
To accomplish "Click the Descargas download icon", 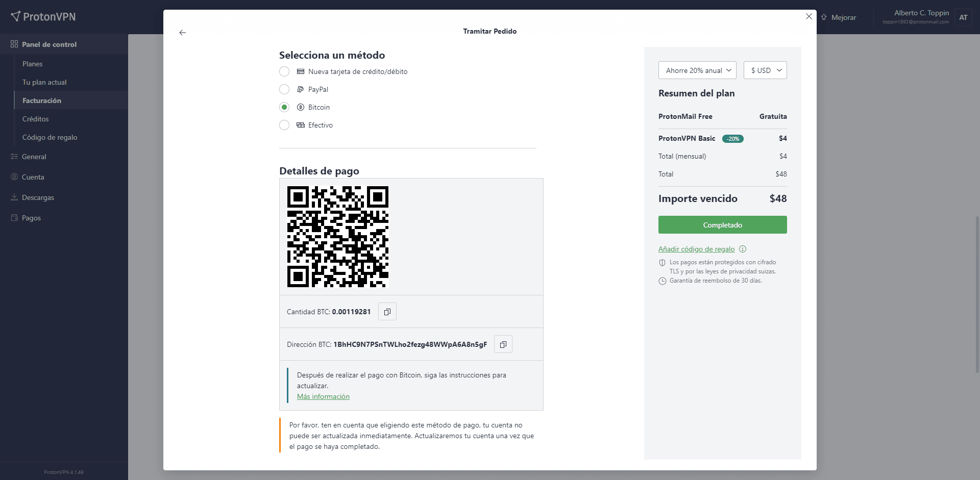I will 14,197.
